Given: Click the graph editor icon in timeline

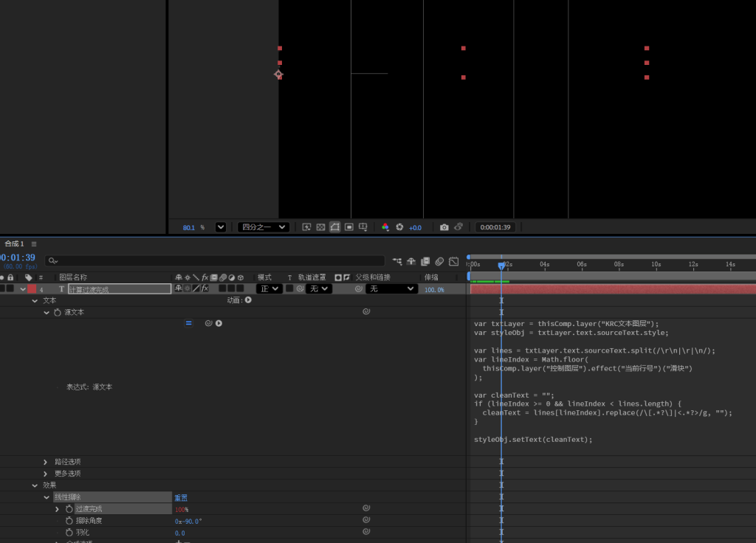Looking at the screenshot, I should (x=453, y=261).
